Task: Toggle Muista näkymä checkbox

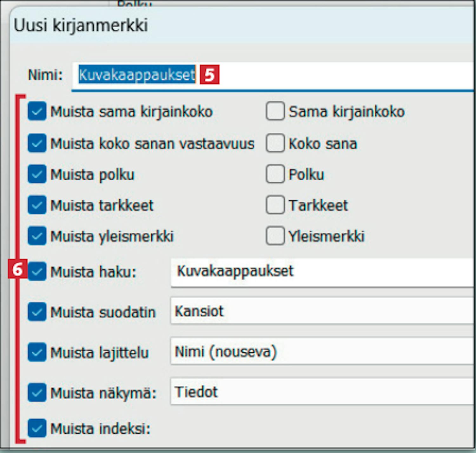Action: coord(37,393)
